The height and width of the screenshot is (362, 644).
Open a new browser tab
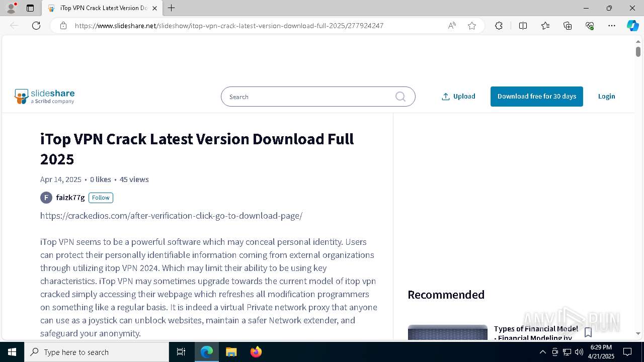(172, 8)
